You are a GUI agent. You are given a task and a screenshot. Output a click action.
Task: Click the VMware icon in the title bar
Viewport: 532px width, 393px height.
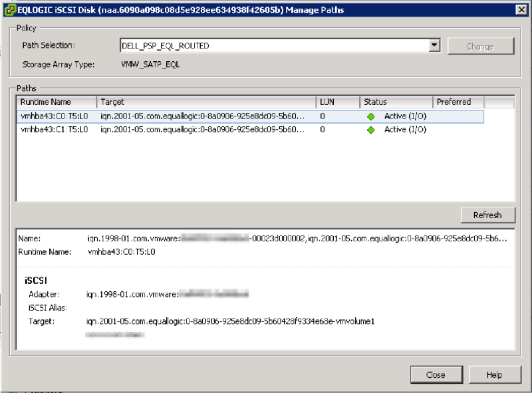(x=10, y=10)
